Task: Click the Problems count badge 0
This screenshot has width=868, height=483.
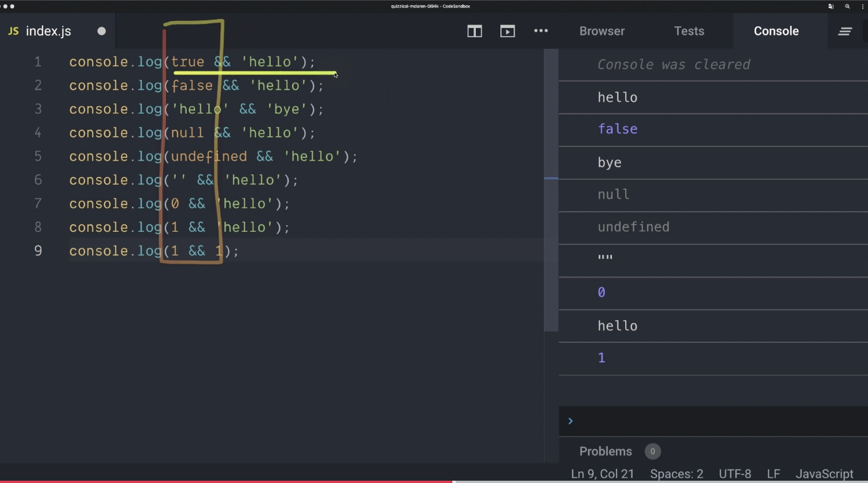Action: coord(653,452)
